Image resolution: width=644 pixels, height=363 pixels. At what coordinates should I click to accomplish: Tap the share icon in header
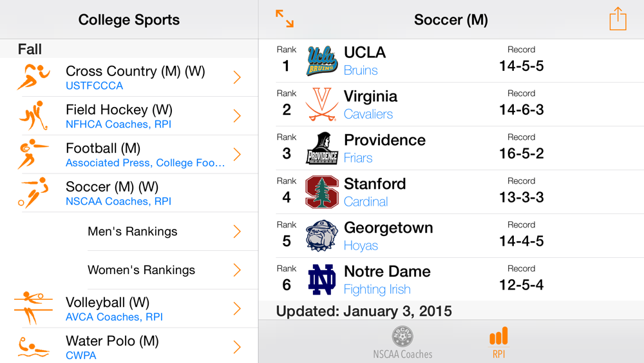pos(618,19)
